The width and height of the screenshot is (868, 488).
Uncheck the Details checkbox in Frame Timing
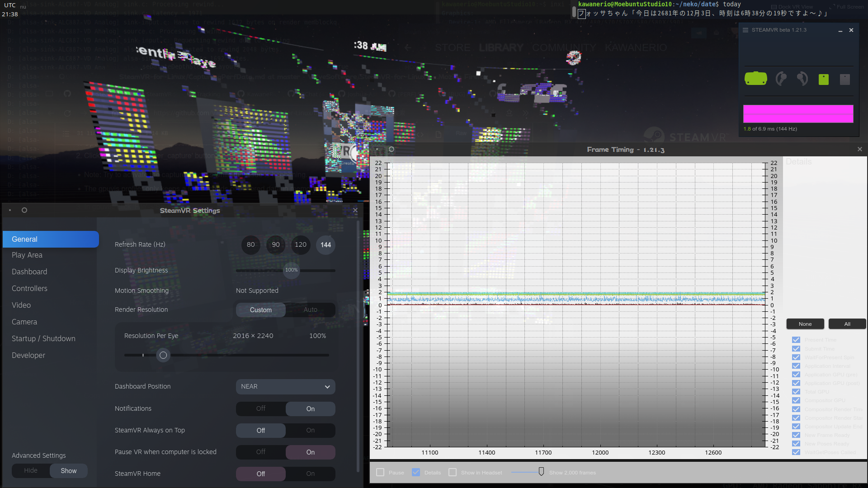(x=416, y=472)
